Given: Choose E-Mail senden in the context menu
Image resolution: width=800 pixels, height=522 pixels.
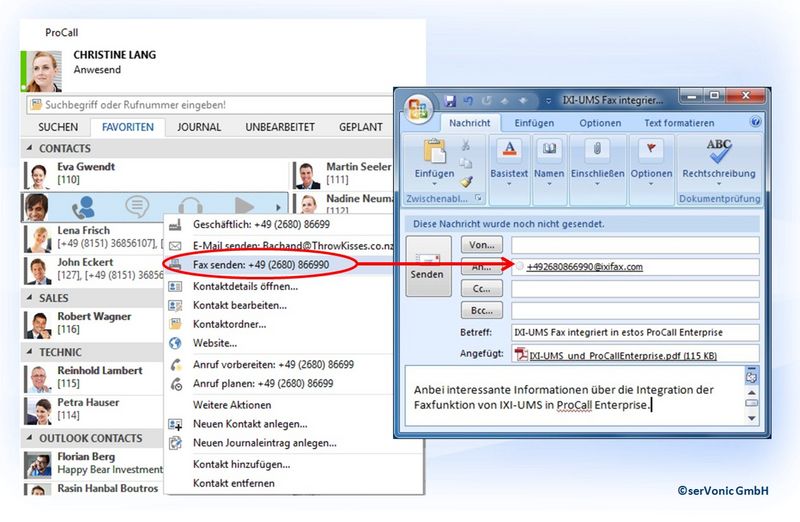Looking at the screenshot, I should (x=293, y=245).
